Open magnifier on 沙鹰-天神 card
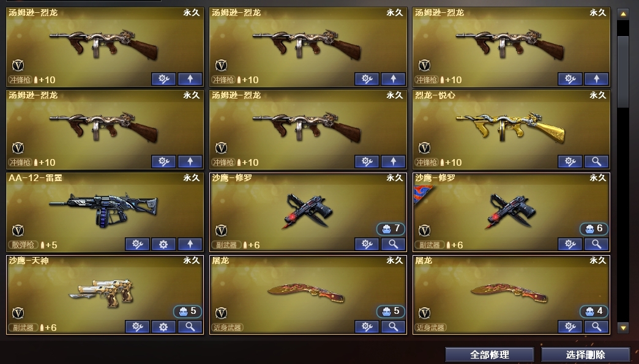 tap(190, 327)
